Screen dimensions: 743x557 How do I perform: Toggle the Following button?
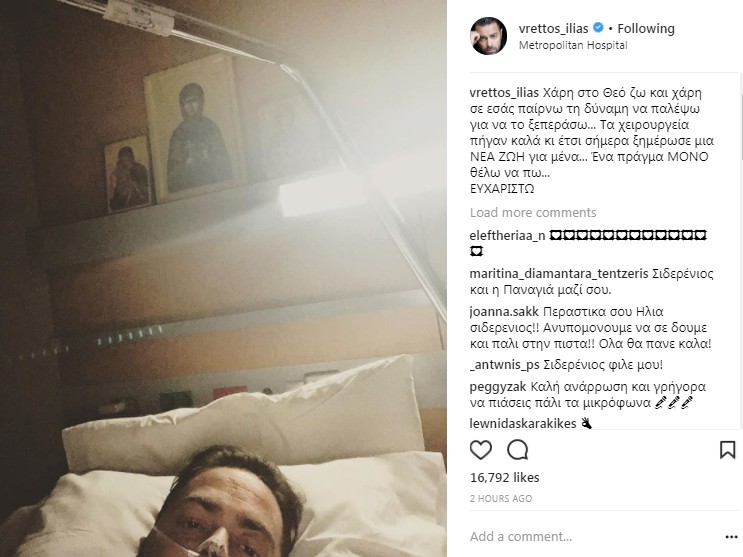coord(646,28)
